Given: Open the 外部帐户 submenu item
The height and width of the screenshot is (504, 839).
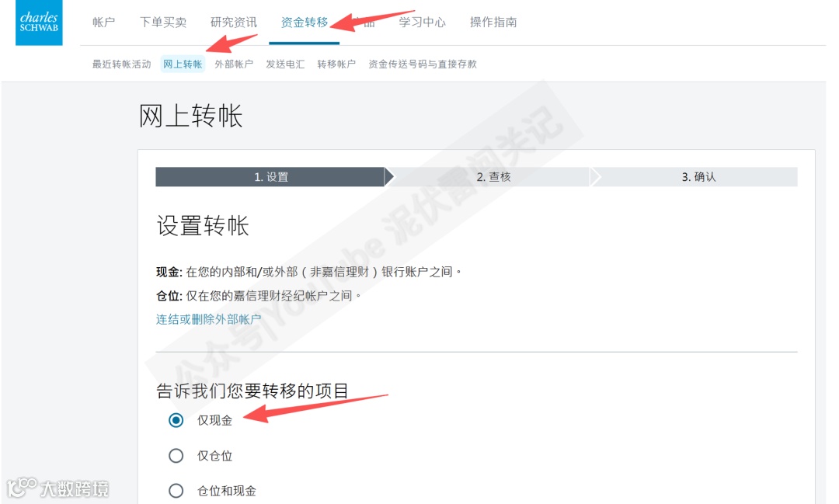Looking at the screenshot, I should pyautogui.click(x=234, y=64).
